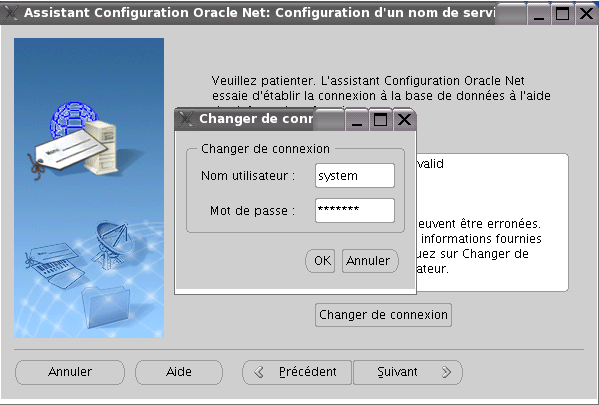Focus the Nom utilisateur field containing system

355,176
